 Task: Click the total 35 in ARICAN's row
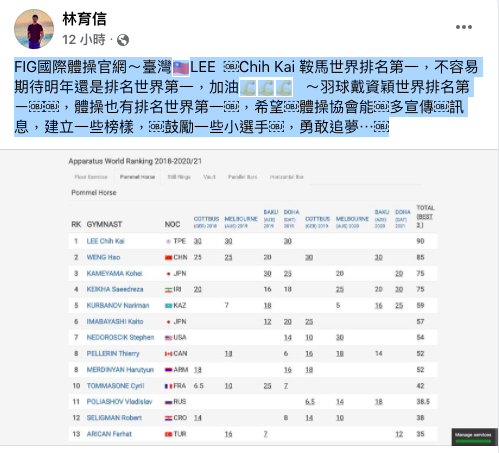tap(420, 434)
